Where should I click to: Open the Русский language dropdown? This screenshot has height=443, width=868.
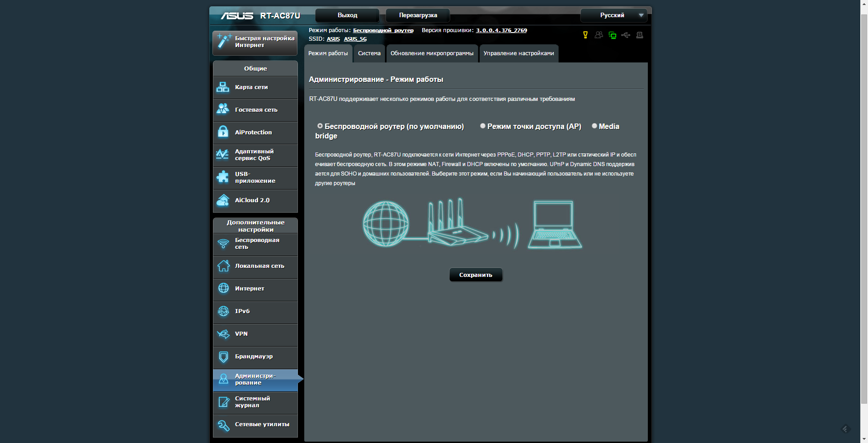613,15
